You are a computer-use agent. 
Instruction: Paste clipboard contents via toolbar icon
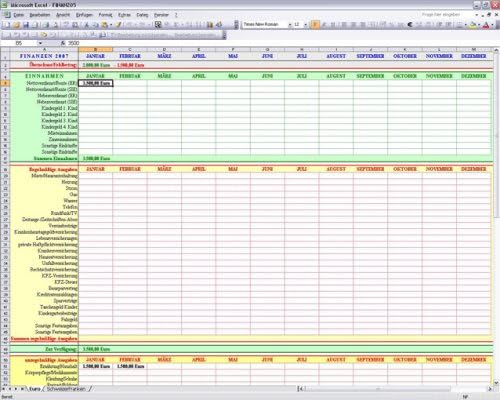[105, 25]
